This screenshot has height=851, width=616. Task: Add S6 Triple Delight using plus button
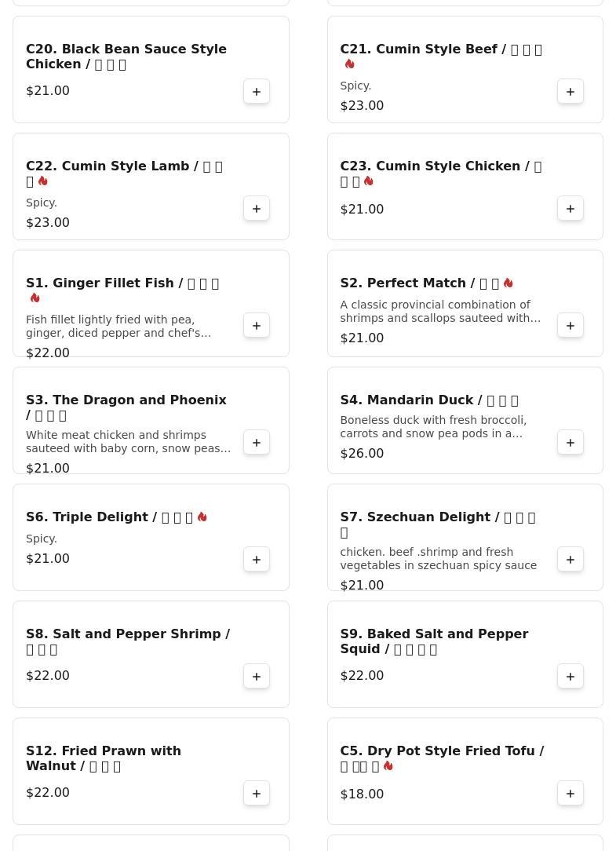click(x=257, y=560)
